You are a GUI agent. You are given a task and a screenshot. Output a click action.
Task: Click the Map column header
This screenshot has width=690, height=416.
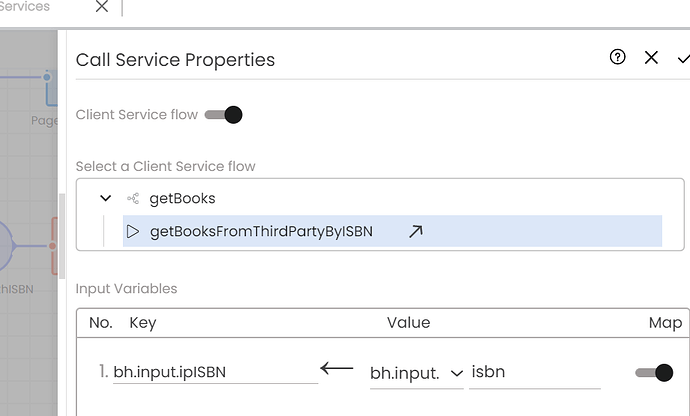[x=665, y=323]
